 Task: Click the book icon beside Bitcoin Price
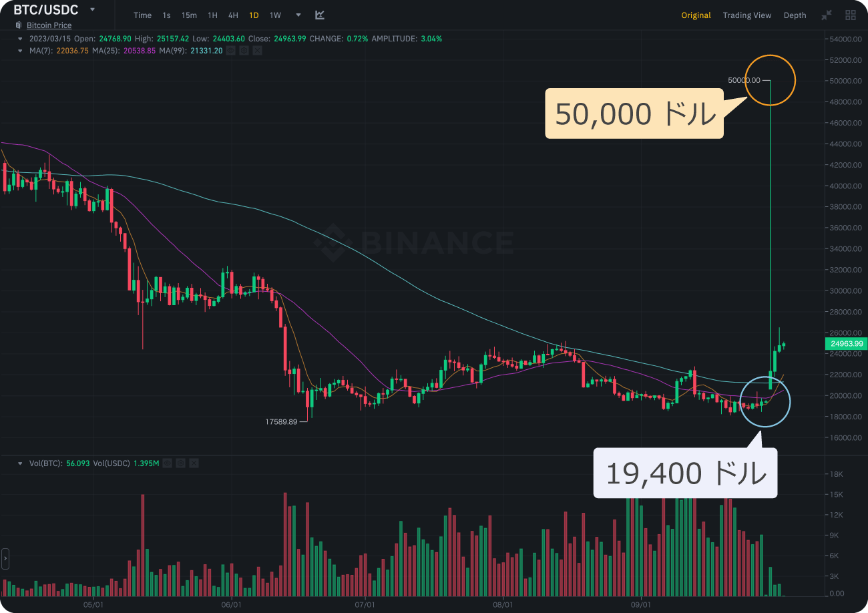click(x=19, y=25)
